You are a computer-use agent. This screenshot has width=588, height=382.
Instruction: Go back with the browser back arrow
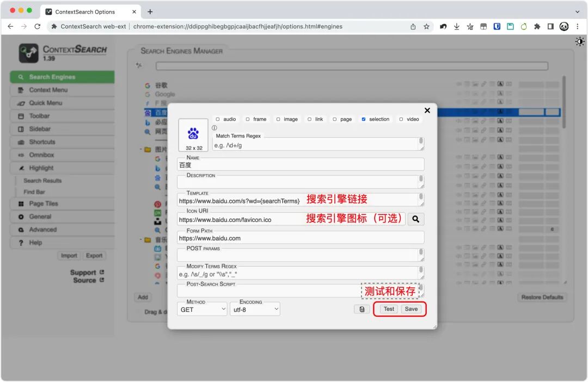tap(10, 27)
